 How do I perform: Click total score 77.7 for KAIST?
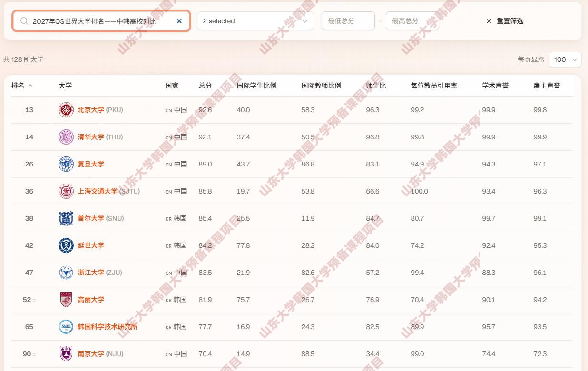coord(206,327)
